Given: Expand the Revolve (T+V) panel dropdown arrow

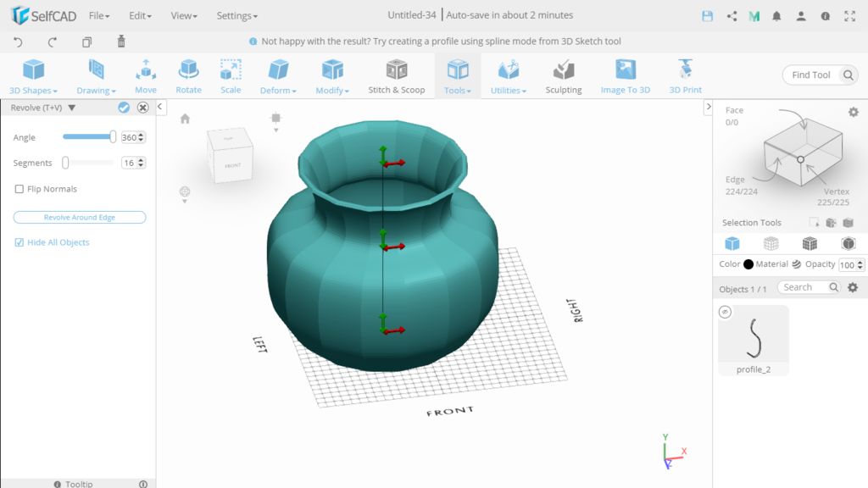Looking at the screenshot, I should (x=72, y=108).
